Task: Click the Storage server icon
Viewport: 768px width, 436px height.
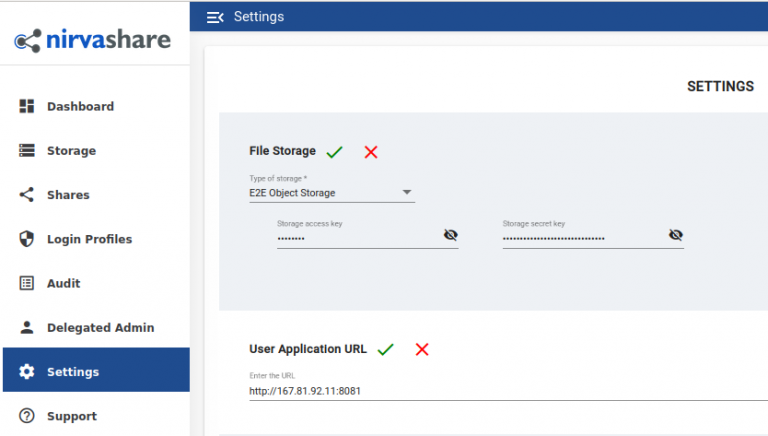Action: click(26, 150)
